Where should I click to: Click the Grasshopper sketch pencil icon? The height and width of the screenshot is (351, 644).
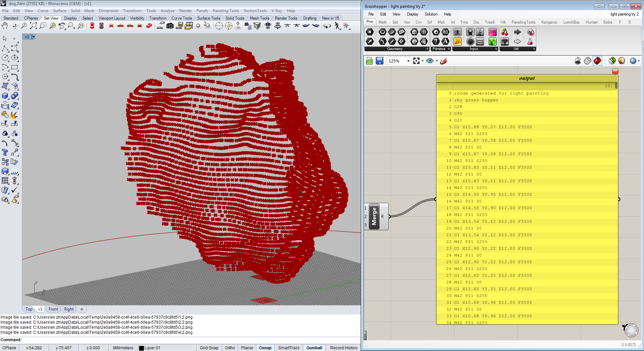(x=444, y=61)
